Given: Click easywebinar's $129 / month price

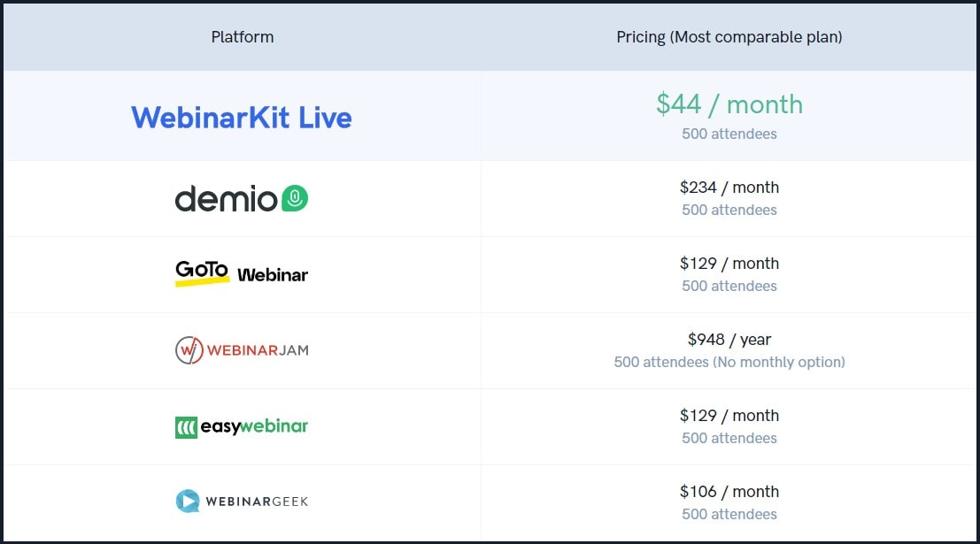Looking at the screenshot, I should [729, 416].
